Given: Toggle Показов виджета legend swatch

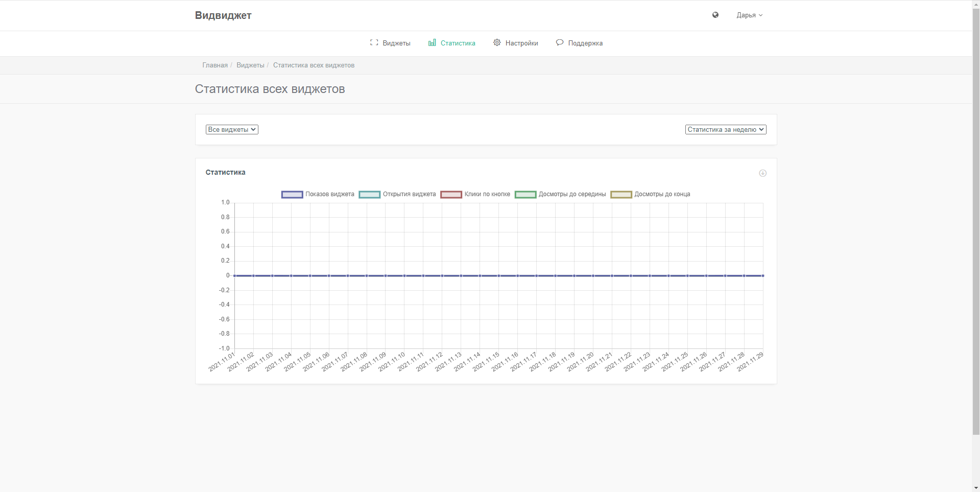Looking at the screenshot, I should (292, 194).
